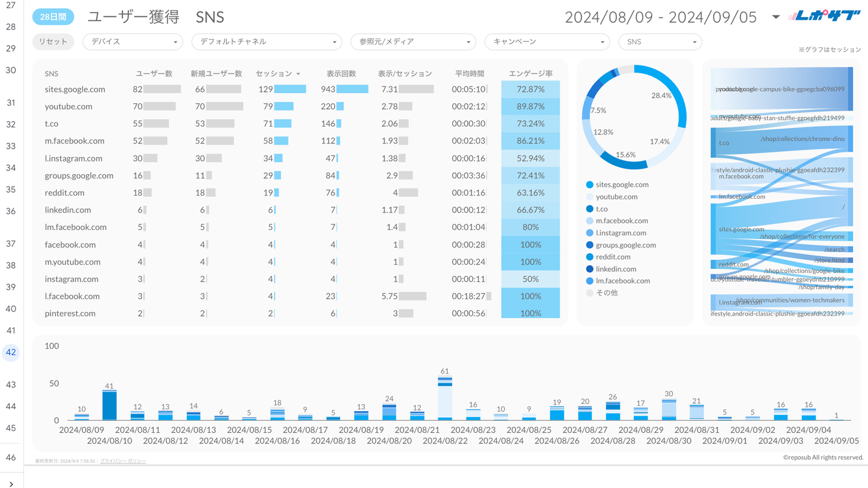Sort table by エンゲージ率 column header
Viewport: 868px width, 488px height.
point(530,74)
